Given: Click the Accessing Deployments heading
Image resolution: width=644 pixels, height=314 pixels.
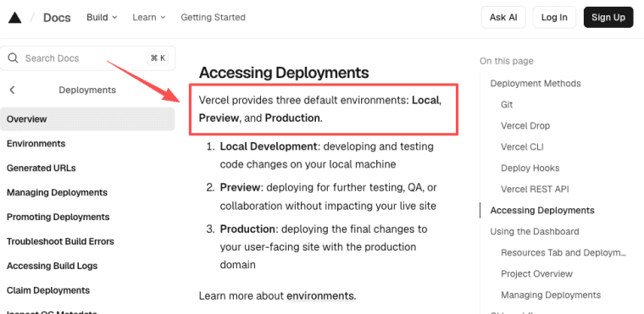Looking at the screenshot, I should tap(284, 73).
